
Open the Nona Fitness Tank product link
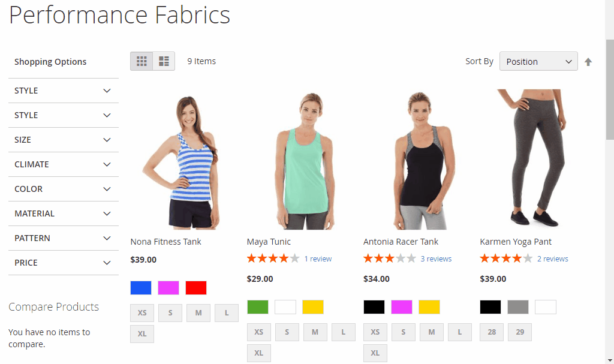point(165,242)
